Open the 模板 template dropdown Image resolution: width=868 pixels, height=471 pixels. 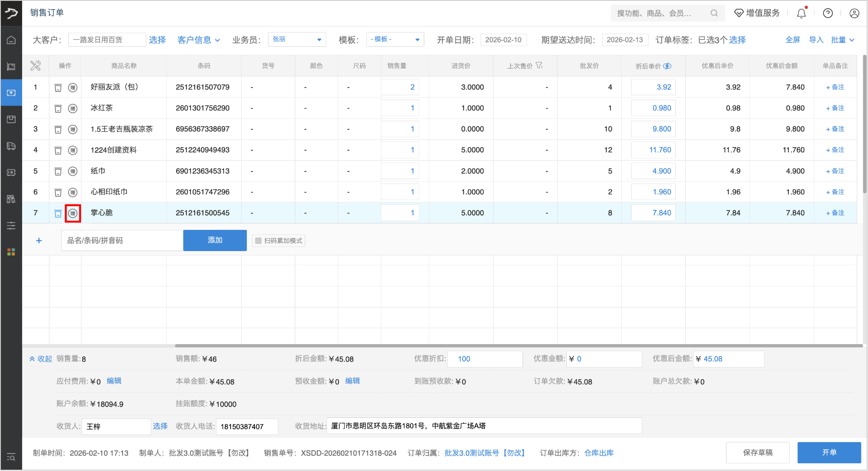(x=395, y=39)
